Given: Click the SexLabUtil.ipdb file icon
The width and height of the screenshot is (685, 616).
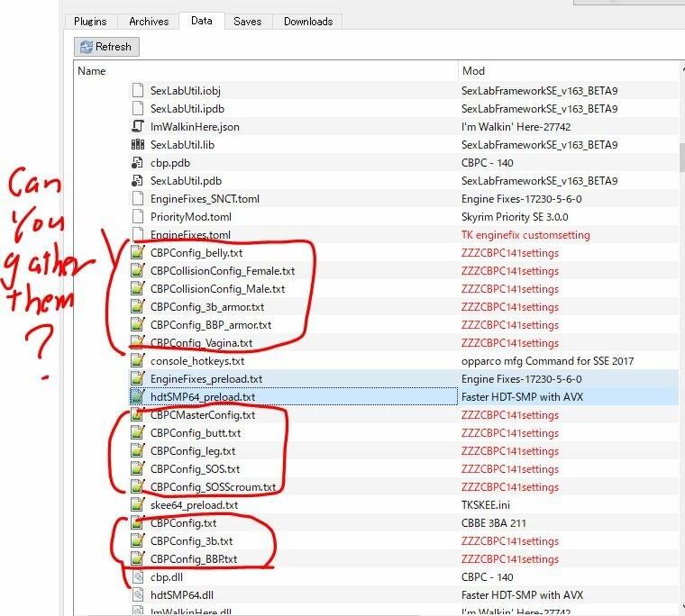Looking at the screenshot, I should click(138, 108).
